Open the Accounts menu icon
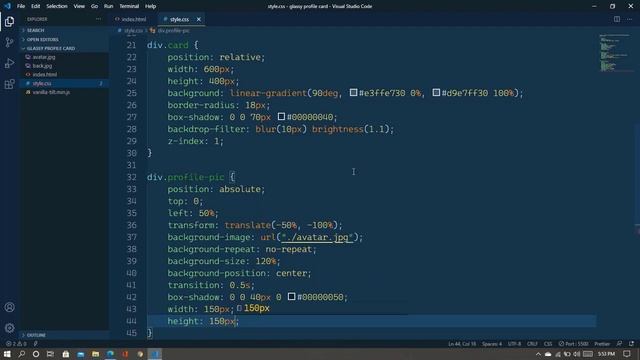640x360 pixels. (9, 307)
